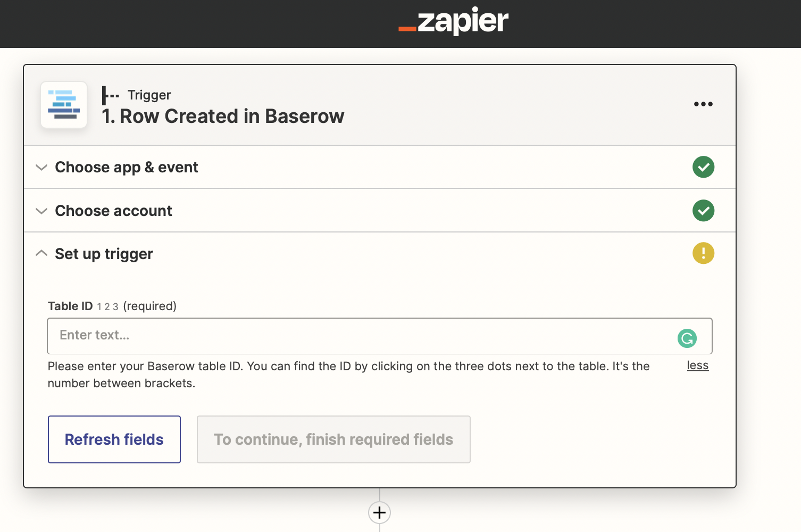
Task: Open the Choose account section title
Action: (113, 211)
